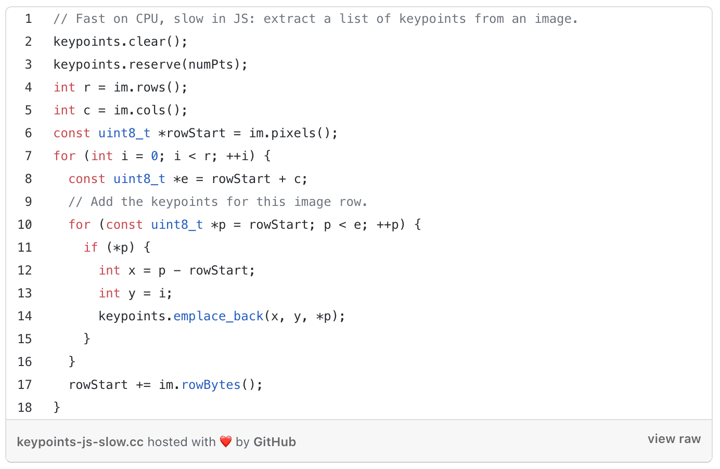Click the "emplace_back" method name
This screenshot has height=469, width=720.
[x=218, y=316]
